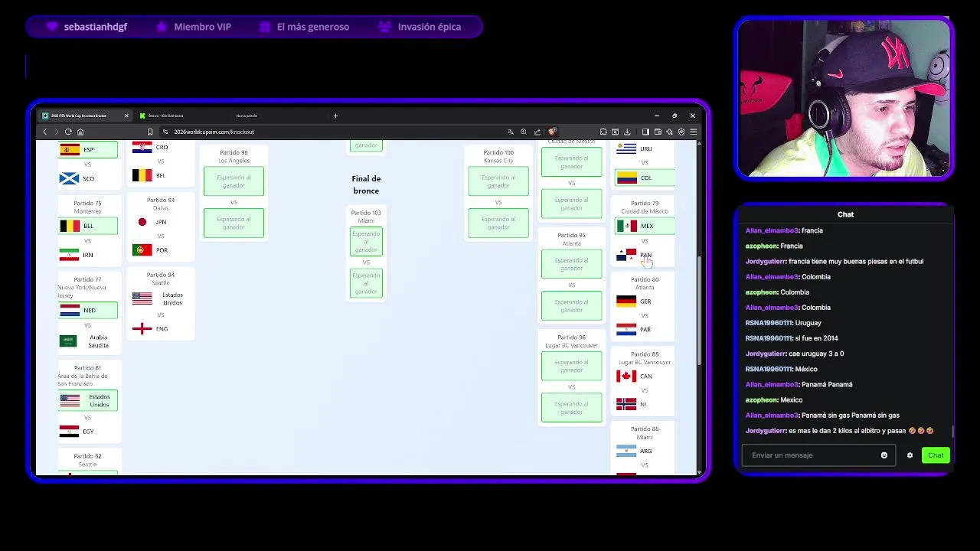Pick ARG in Partido 86
The width and height of the screenshot is (980, 551).
click(645, 451)
